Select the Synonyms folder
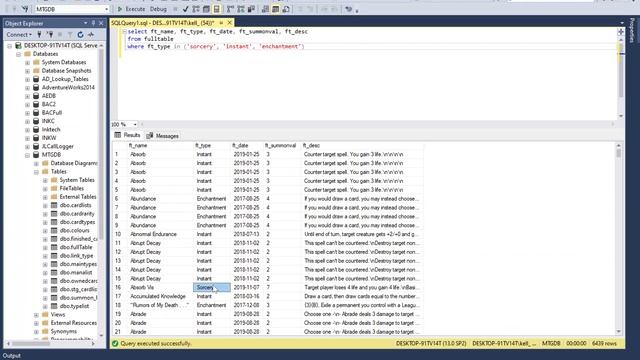The width and height of the screenshot is (640, 360). point(64,331)
